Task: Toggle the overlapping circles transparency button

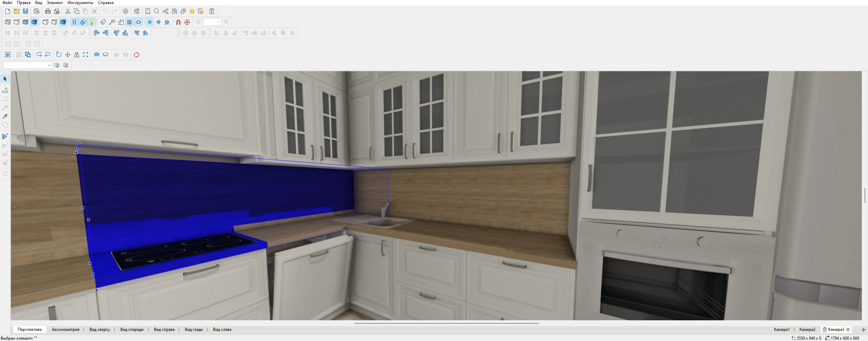Action: tap(83, 22)
